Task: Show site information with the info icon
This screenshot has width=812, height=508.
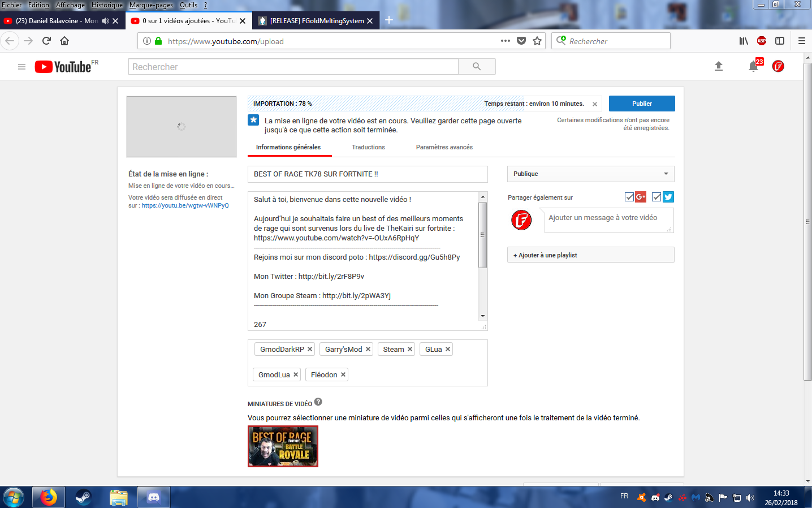Action: pyautogui.click(x=146, y=41)
